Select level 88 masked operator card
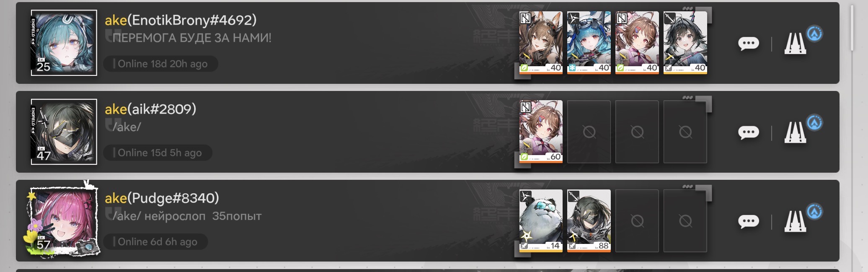 point(589,221)
